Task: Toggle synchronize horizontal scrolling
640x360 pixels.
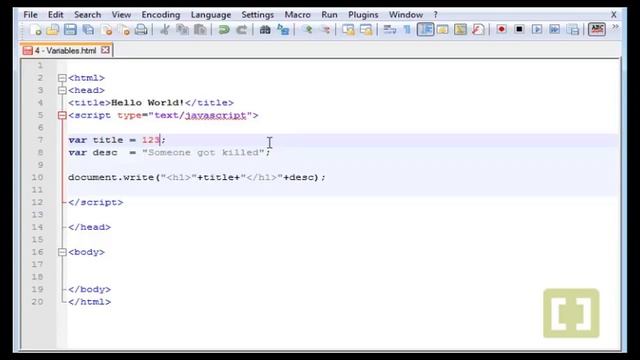Action: (366, 30)
